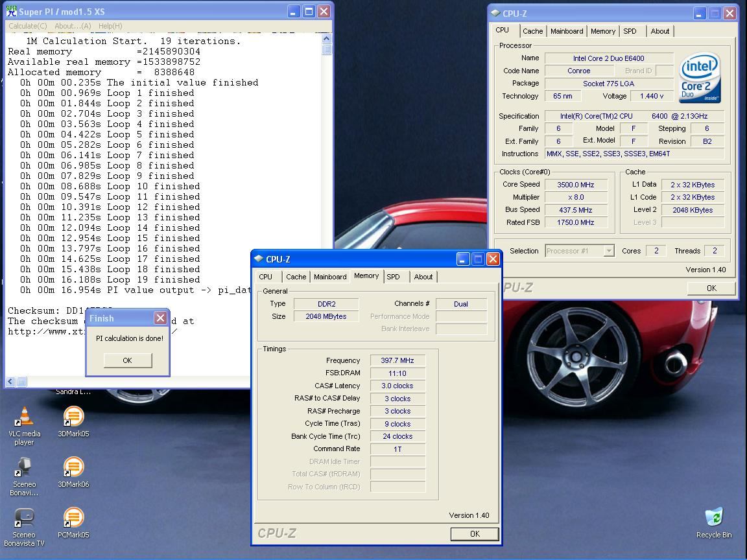Image resolution: width=747 pixels, height=560 pixels.
Task: Click the 'Loop 10 finished' line in Super PI
Action: coord(110,186)
